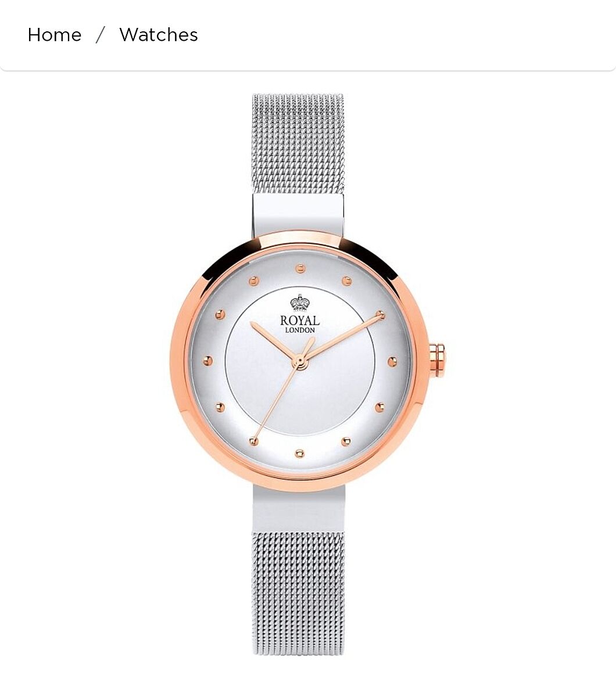Viewport: 616px width, 697px height.
Task: Open the Watches breadcrumb category
Action: 159,35
